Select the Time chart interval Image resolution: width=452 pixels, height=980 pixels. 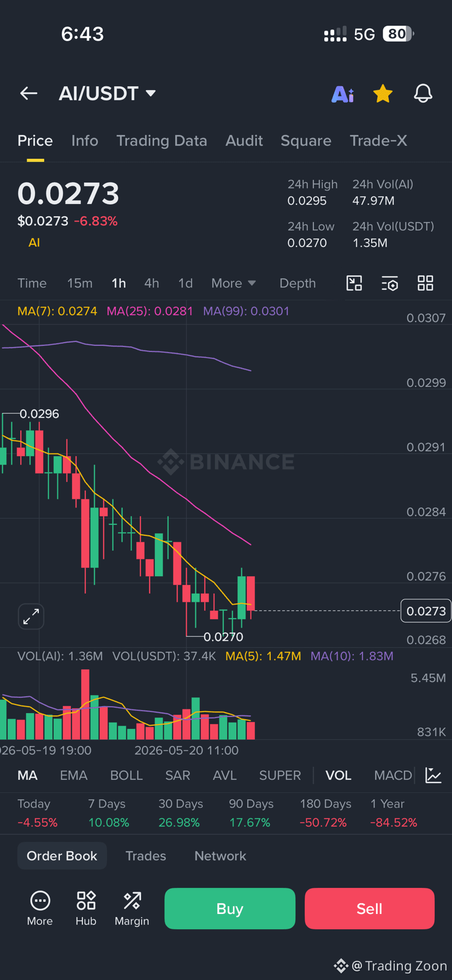coord(32,283)
